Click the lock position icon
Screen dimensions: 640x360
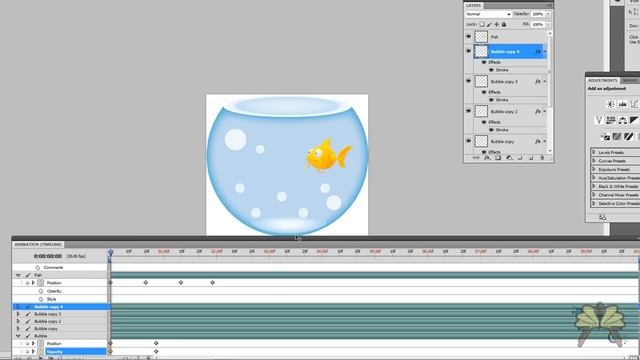[x=496, y=24]
